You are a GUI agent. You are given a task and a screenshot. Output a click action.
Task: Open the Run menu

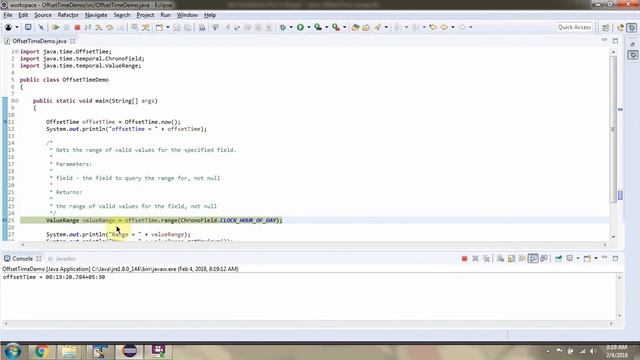click(x=165, y=15)
